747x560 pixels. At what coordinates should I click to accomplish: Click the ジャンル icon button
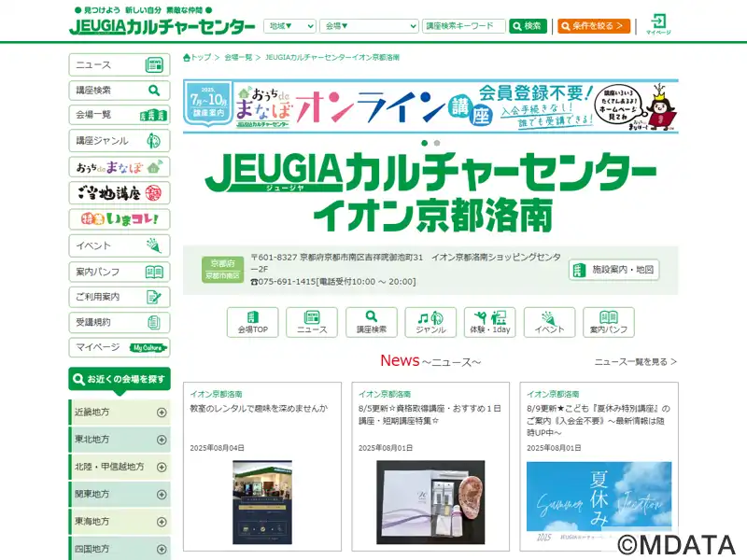click(x=430, y=322)
